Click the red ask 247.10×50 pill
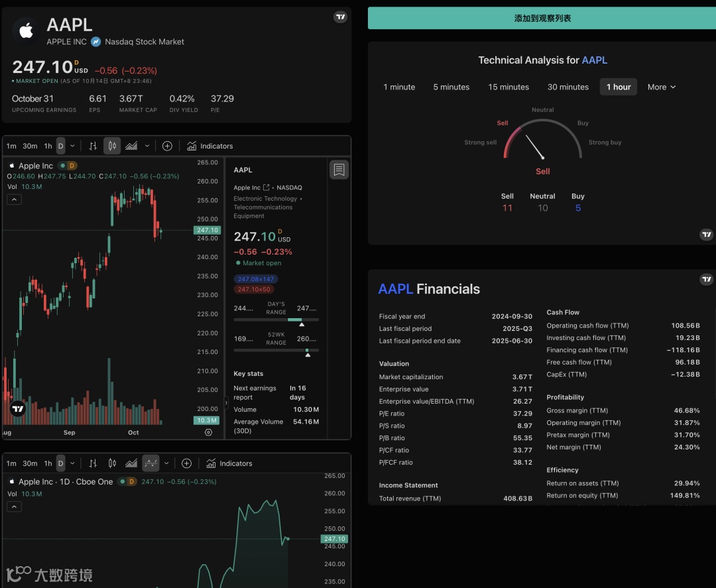Image resolution: width=716 pixels, height=588 pixels. pos(254,290)
